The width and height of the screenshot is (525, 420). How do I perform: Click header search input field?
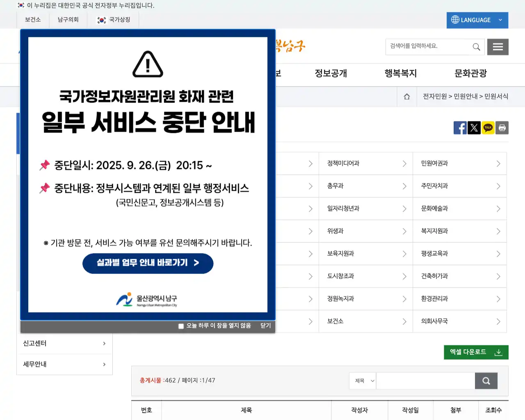pyautogui.click(x=428, y=47)
